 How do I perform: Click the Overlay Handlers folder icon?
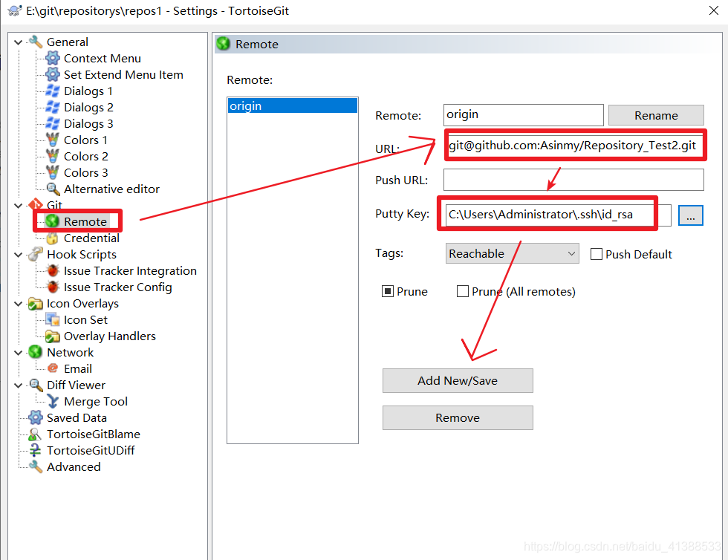[x=53, y=336]
